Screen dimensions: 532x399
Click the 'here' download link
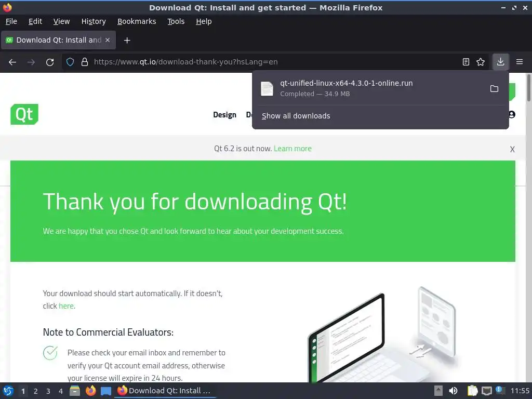coord(66,306)
